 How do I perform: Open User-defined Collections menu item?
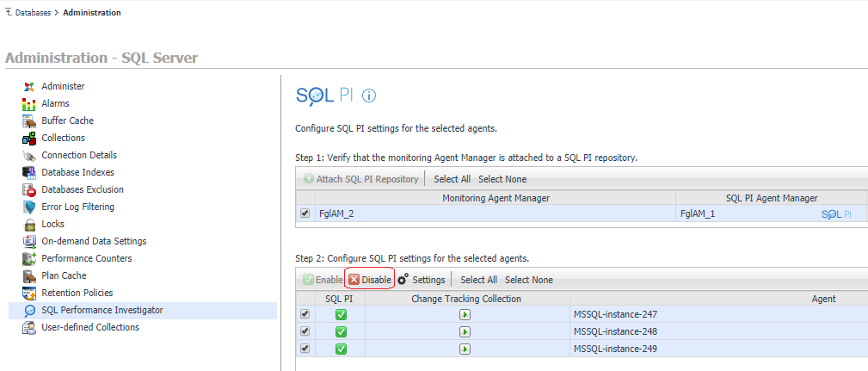90,327
